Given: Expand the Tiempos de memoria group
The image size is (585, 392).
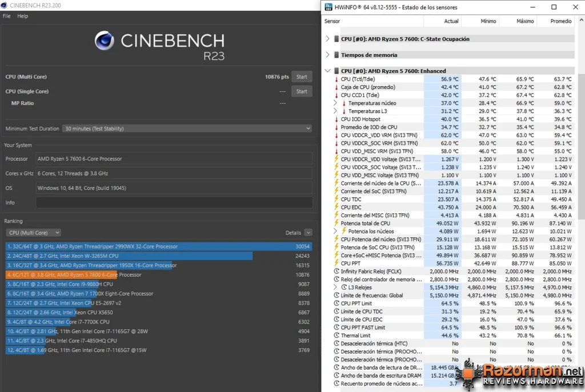Looking at the screenshot, I should pyautogui.click(x=327, y=55).
